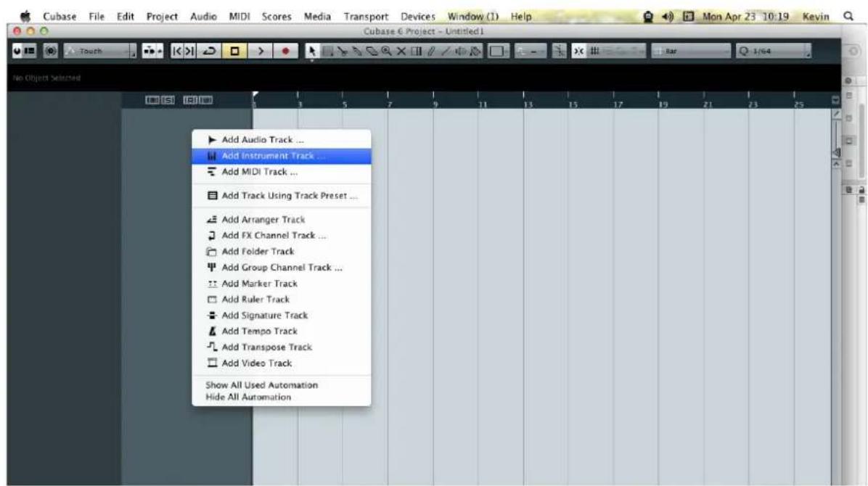Toggle the Cycle loop button
868x486 pixels.
click(x=209, y=51)
